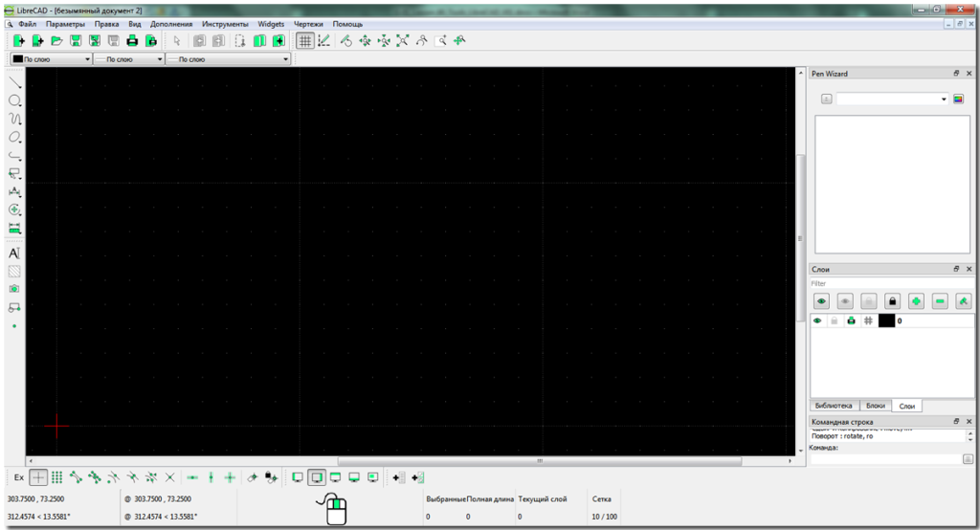Screen dimensions: 980x530
Task: Click the remove layer minus icon
Action: [x=940, y=301]
